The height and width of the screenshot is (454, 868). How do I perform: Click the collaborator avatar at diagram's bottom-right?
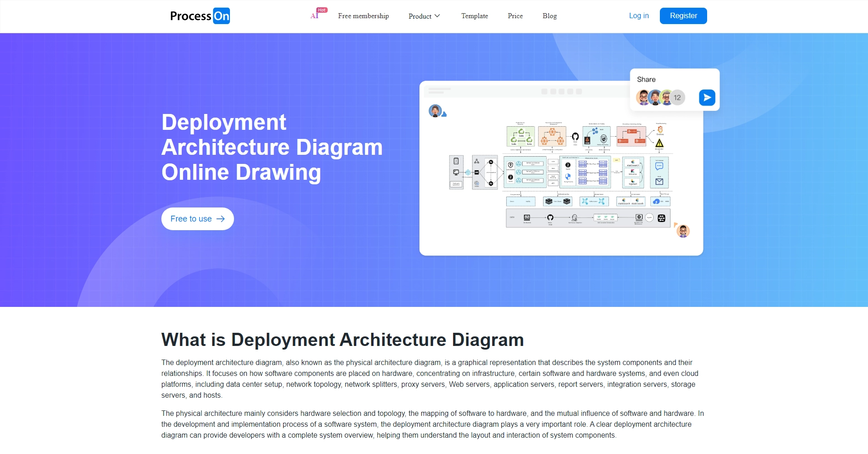pos(683,231)
